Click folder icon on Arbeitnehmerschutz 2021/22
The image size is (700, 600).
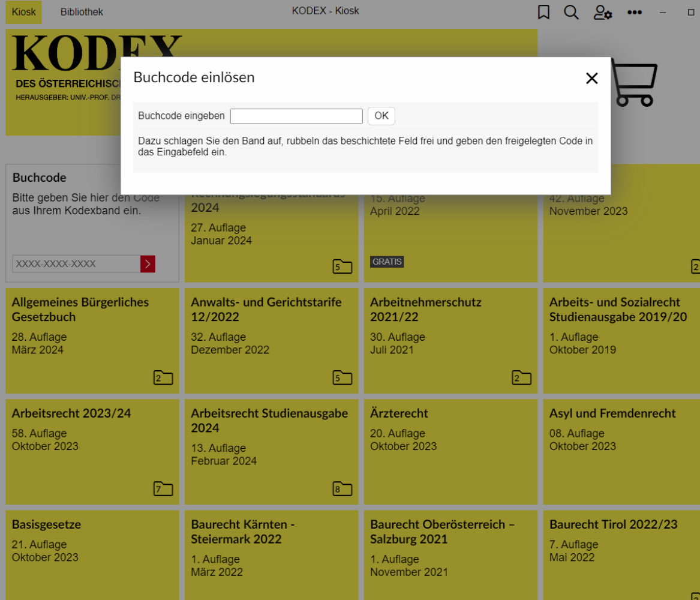(521, 377)
